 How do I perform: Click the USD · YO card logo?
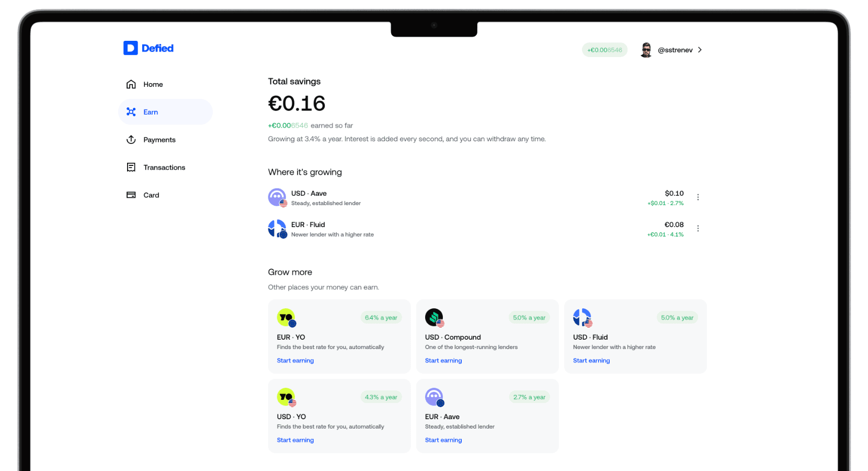coord(286,397)
